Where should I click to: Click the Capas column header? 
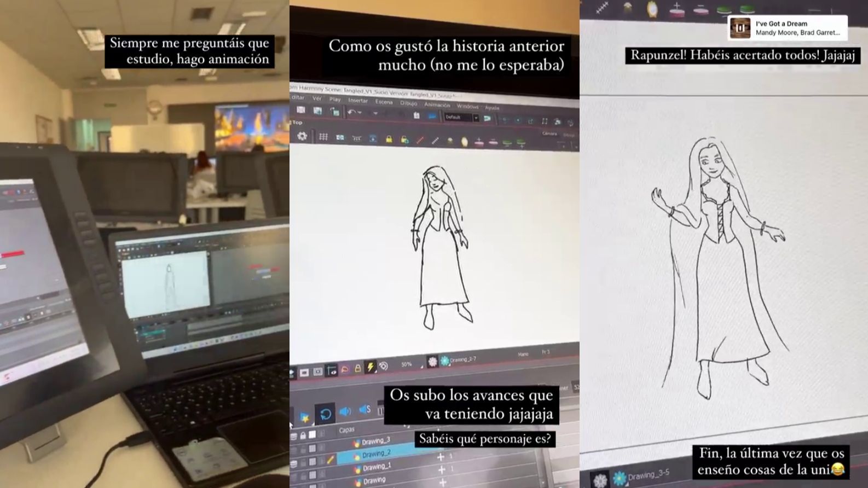click(x=346, y=430)
